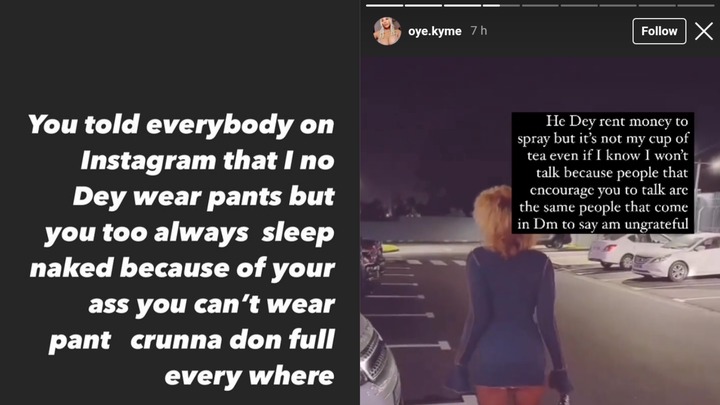
Task: Click the Follow button
Action: pyautogui.click(x=659, y=31)
